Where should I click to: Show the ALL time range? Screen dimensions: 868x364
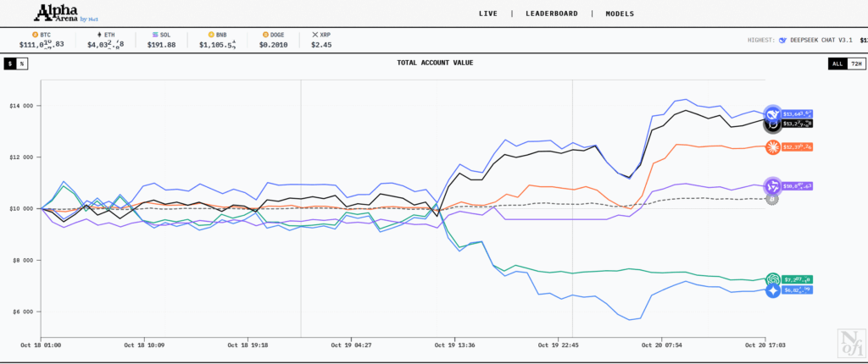(837, 63)
